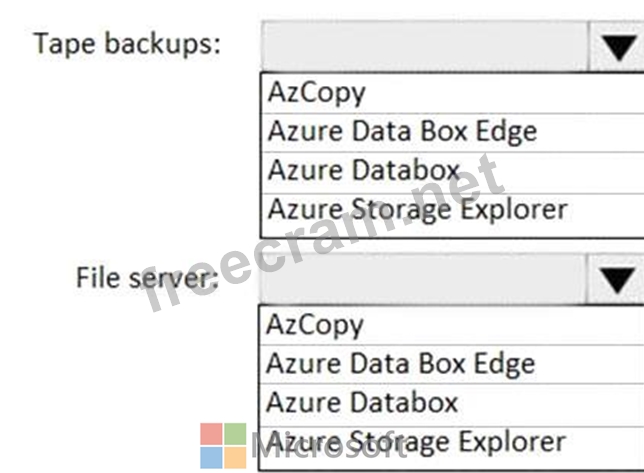Select Azure Storage Explorer for File server
This screenshot has width=644, height=473.
[417, 441]
